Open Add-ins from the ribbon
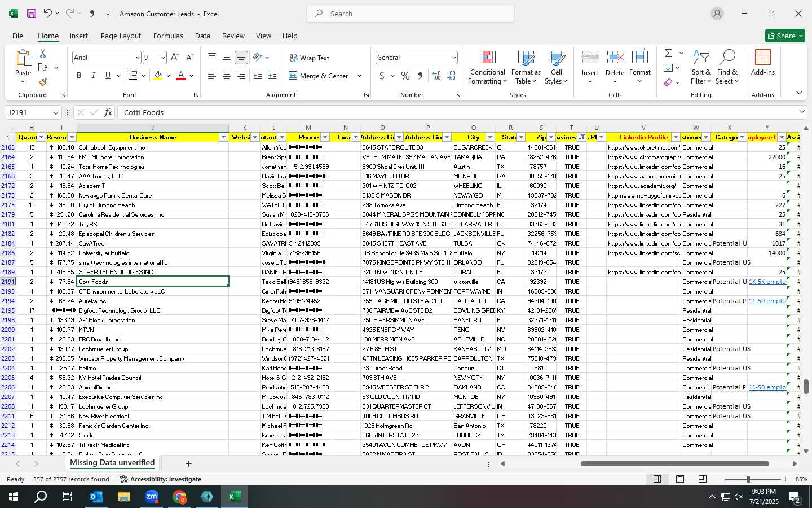The image size is (812, 508). 763,62
